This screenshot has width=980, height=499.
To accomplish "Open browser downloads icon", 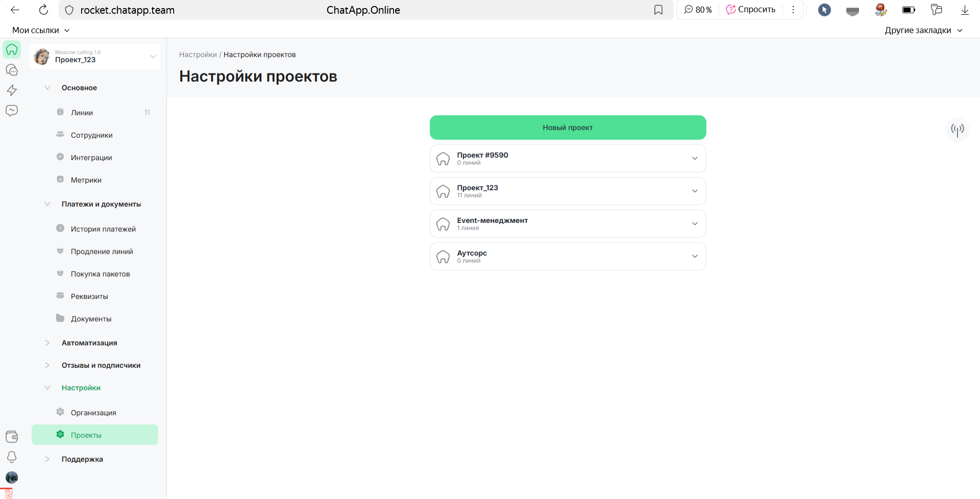I will (x=965, y=10).
